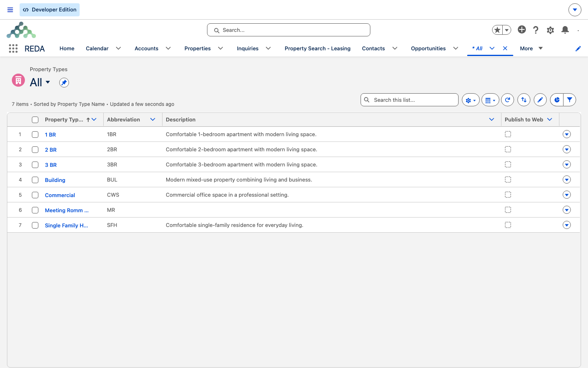
Task: Open Abbreviation column menu chevron
Action: pos(153,119)
